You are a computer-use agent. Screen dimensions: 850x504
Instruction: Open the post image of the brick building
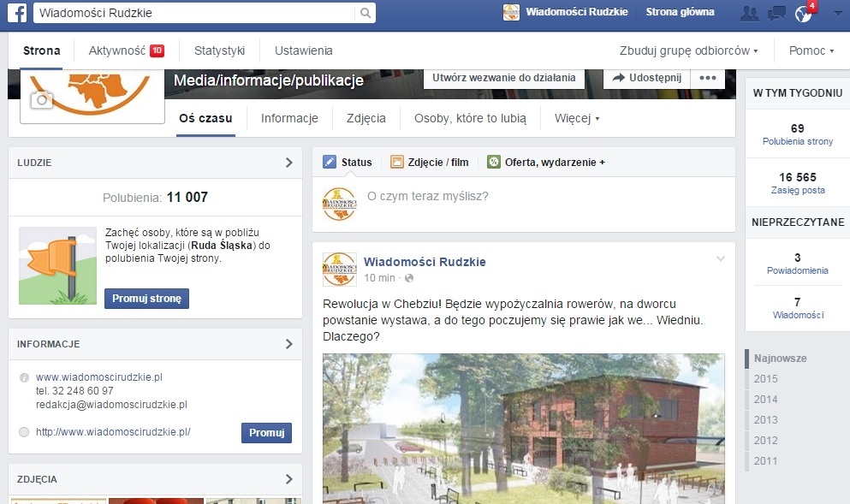click(524, 429)
